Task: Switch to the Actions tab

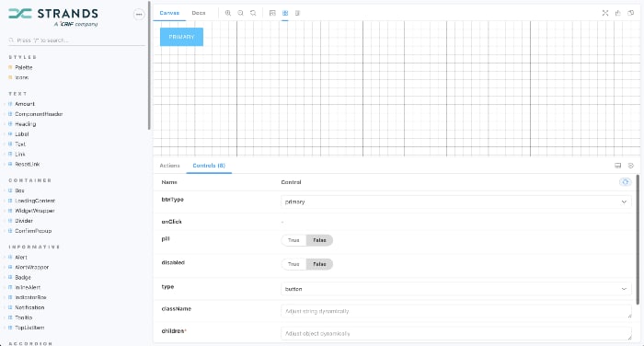Action: point(169,166)
